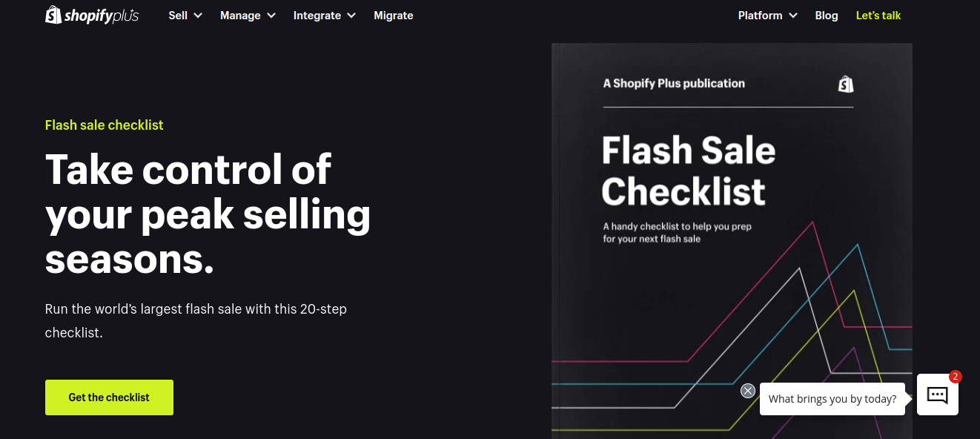Click the red notification badge on chat
Viewport: 980px width, 439px height.
(x=956, y=377)
